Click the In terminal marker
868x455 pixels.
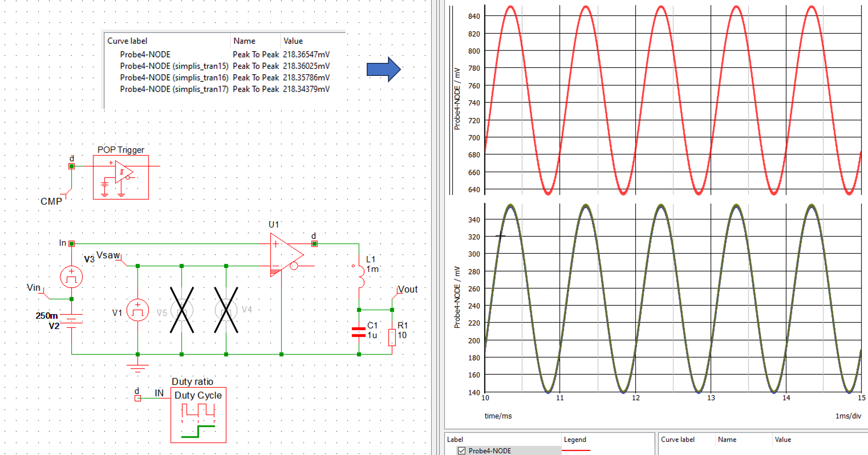tap(72, 244)
